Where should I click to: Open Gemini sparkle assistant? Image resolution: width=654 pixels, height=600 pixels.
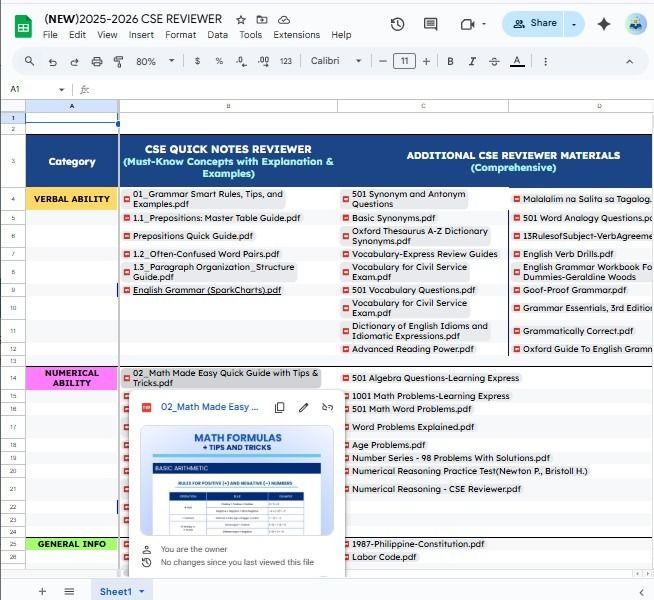coord(604,24)
